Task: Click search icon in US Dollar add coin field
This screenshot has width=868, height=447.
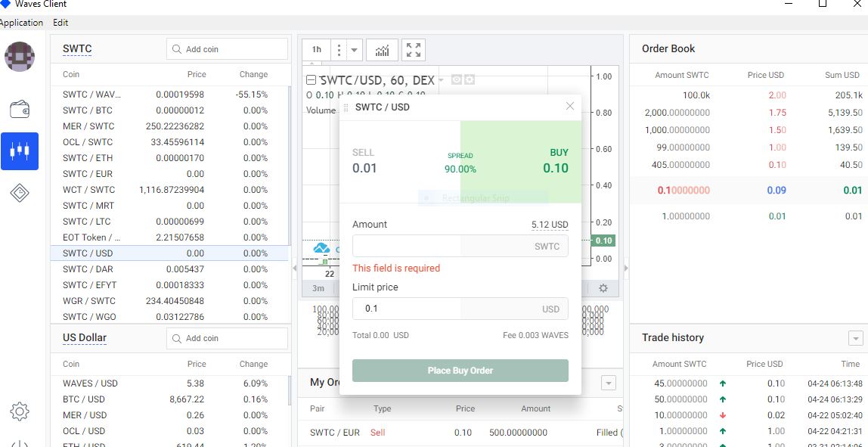Action: click(x=177, y=338)
